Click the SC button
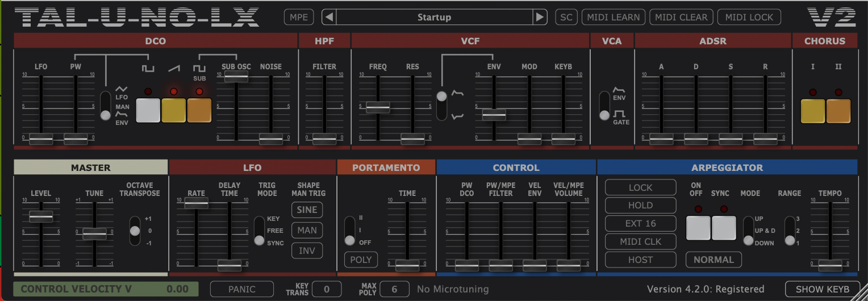Viewport: 868px width, 301px height. tap(566, 17)
